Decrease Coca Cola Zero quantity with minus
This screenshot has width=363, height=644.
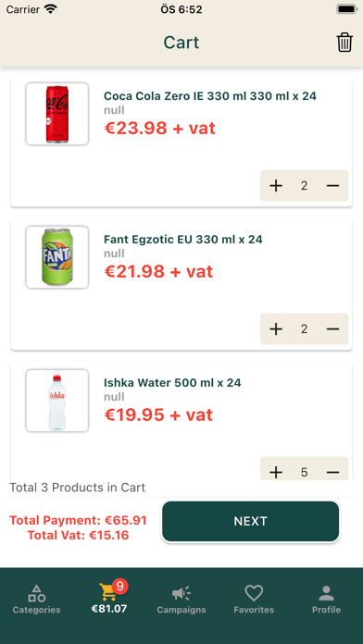[332, 186]
